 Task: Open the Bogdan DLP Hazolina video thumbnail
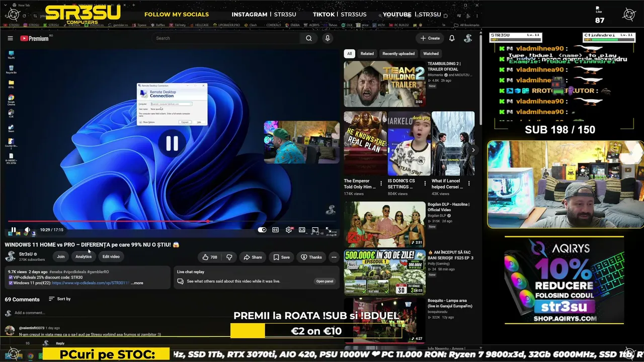pyautogui.click(x=384, y=225)
